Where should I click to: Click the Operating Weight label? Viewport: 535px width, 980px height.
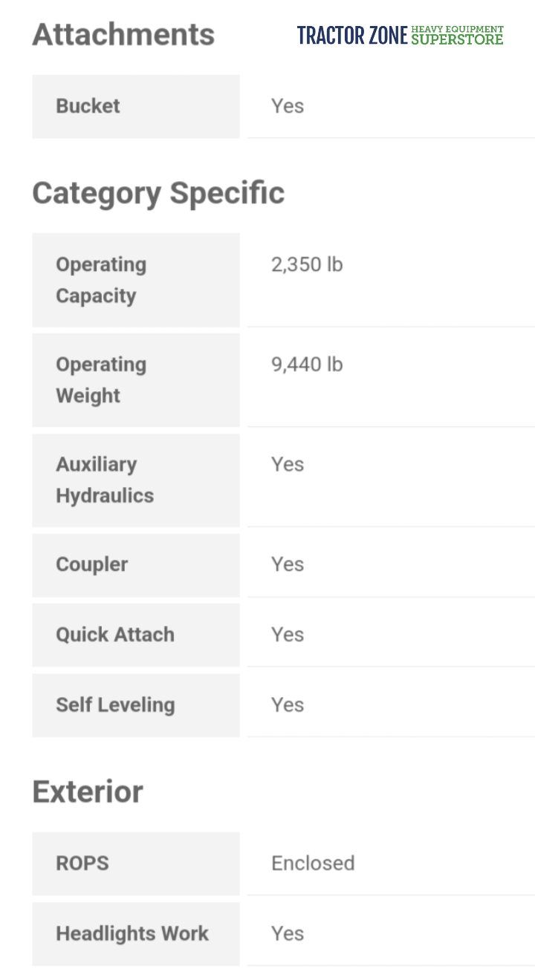point(101,380)
